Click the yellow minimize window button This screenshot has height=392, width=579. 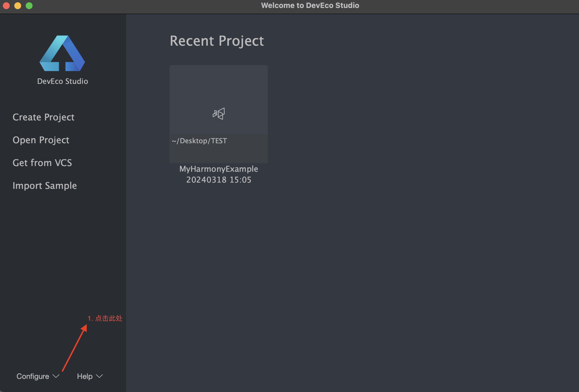(18, 5)
